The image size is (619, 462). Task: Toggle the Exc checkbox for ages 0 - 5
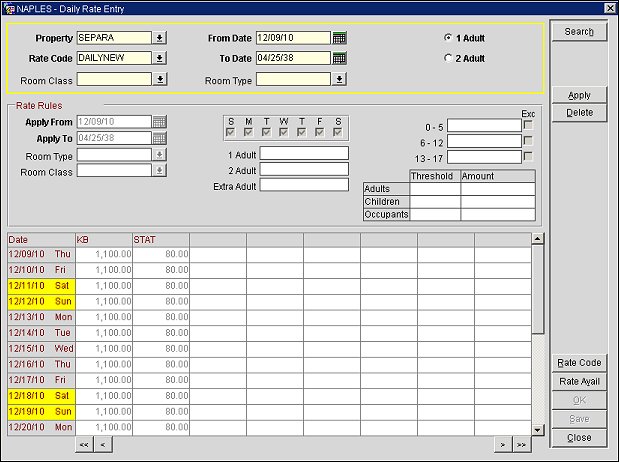tap(528, 125)
